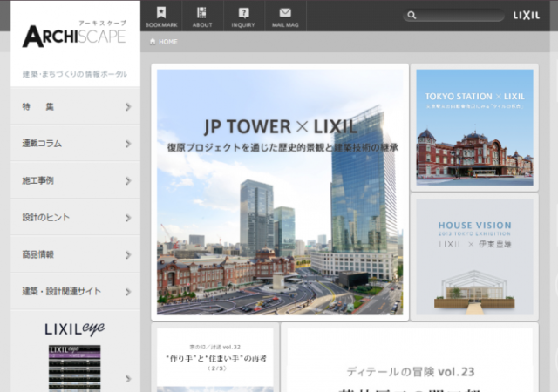Screen dimensions: 558x392
Task: Expand the 設計のヒント chevron arrow
Action: (x=128, y=218)
